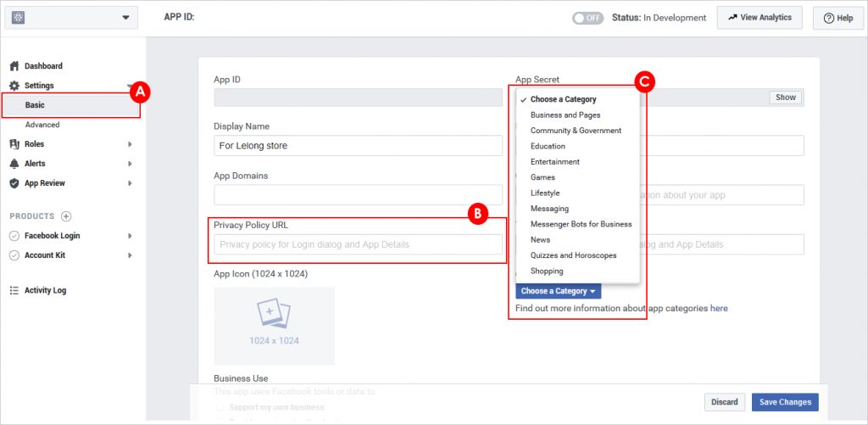Screen dimensions: 868x425
Task: Open View Analytics
Action: [x=759, y=18]
